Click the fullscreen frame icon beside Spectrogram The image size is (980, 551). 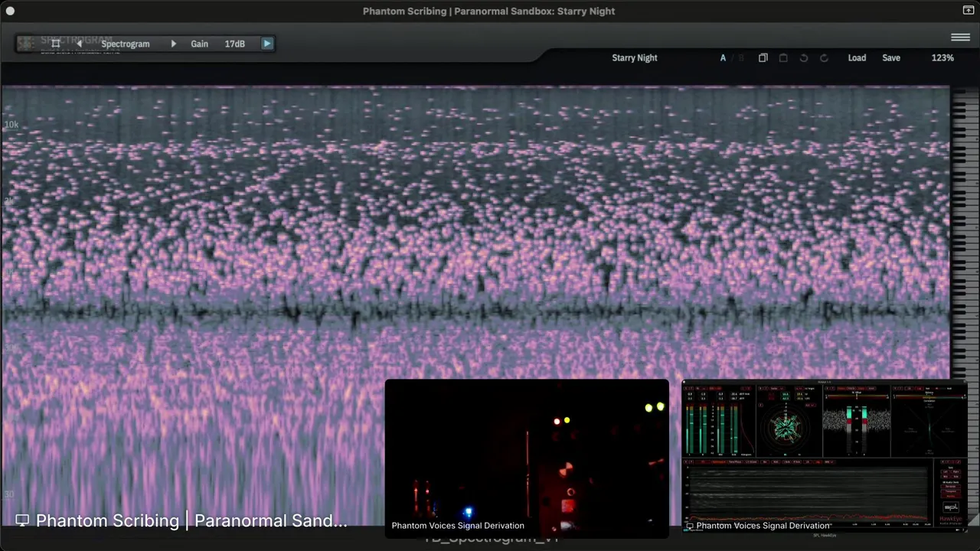[x=55, y=44]
